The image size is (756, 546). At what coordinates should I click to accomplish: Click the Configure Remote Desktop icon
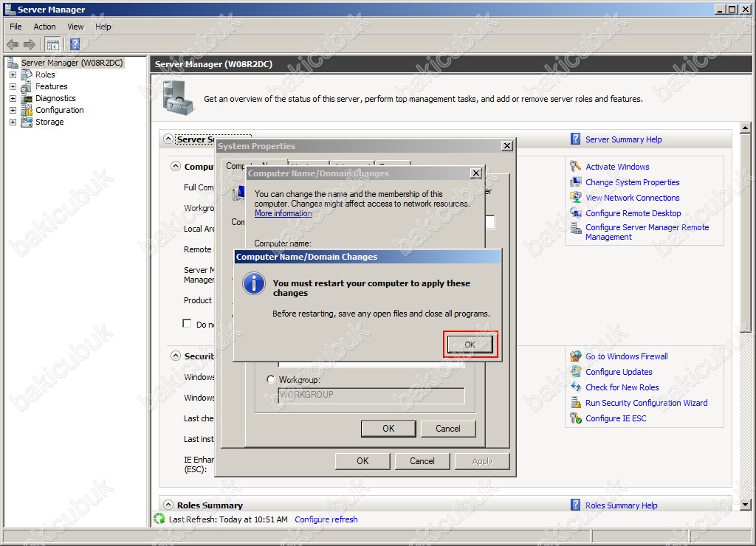[x=575, y=213]
